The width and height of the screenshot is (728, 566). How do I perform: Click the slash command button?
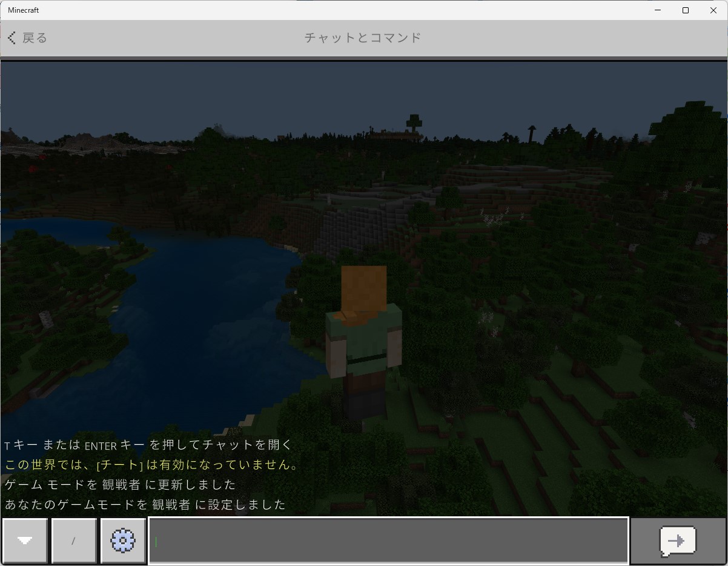coord(74,541)
